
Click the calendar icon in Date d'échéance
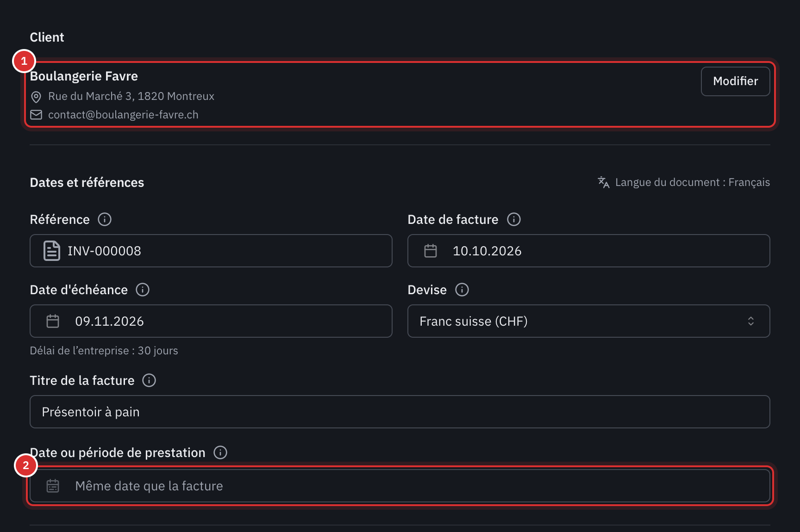click(53, 321)
